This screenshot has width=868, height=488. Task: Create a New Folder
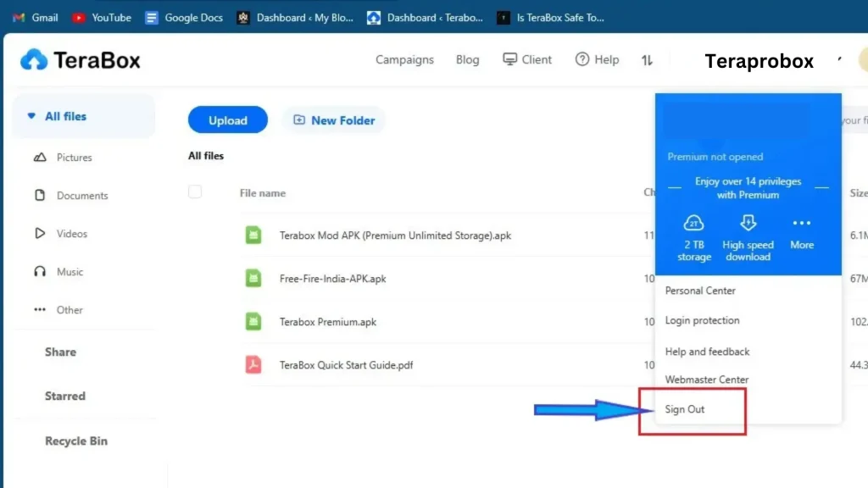pos(334,120)
